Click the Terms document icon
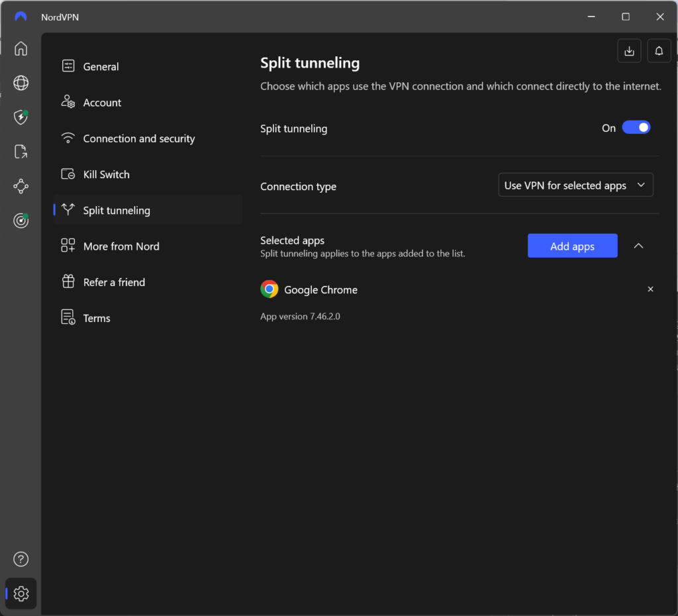 (68, 317)
